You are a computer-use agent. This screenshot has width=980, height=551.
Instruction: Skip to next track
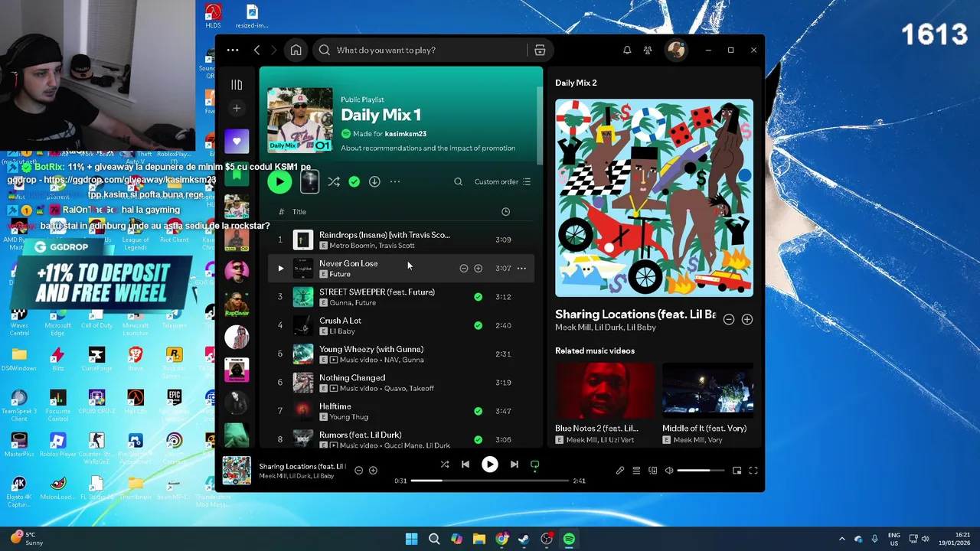(514, 465)
